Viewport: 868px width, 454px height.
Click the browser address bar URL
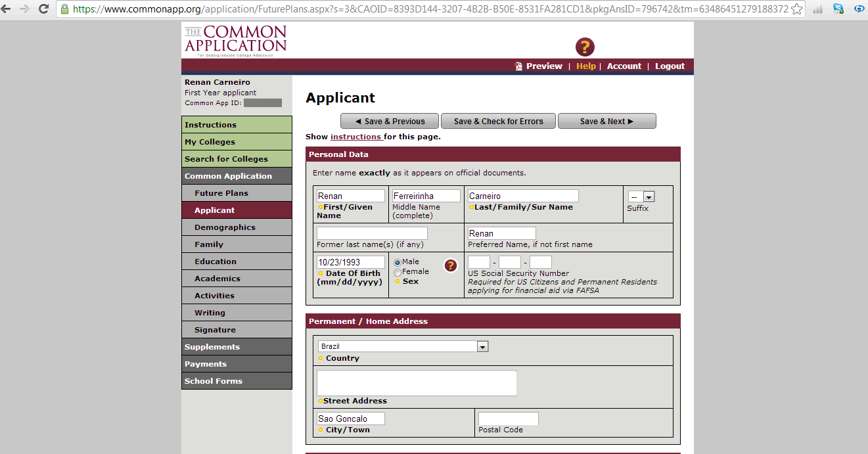430,9
